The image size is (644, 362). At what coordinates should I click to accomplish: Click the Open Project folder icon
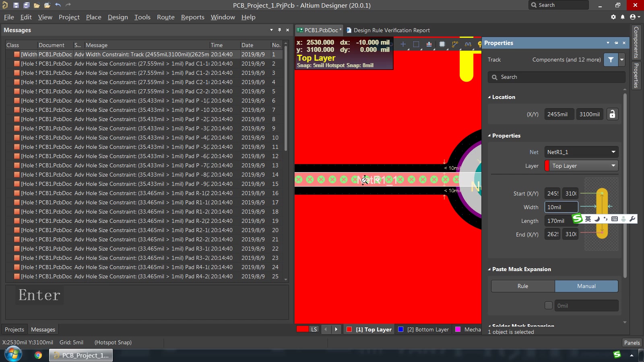tap(47, 5)
